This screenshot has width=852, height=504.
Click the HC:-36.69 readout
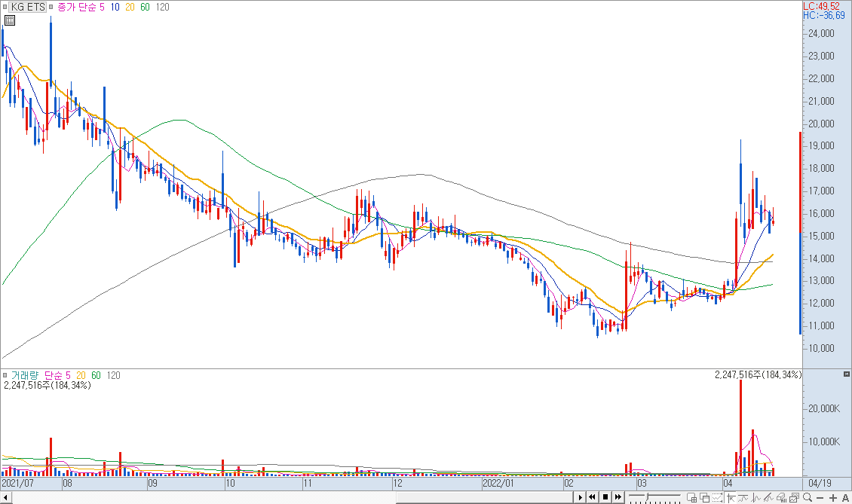point(824,15)
